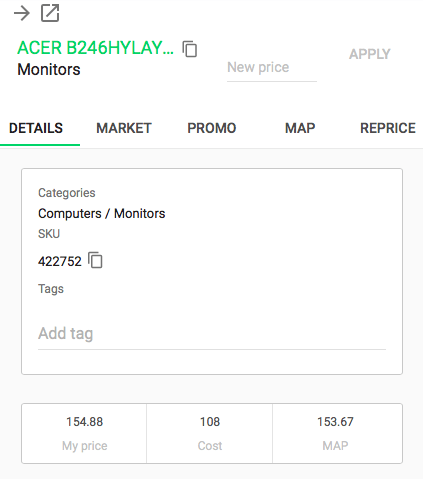The image size is (423, 479).
Task: Click the right arrow collapse panel icon
Action: (x=22, y=13)
